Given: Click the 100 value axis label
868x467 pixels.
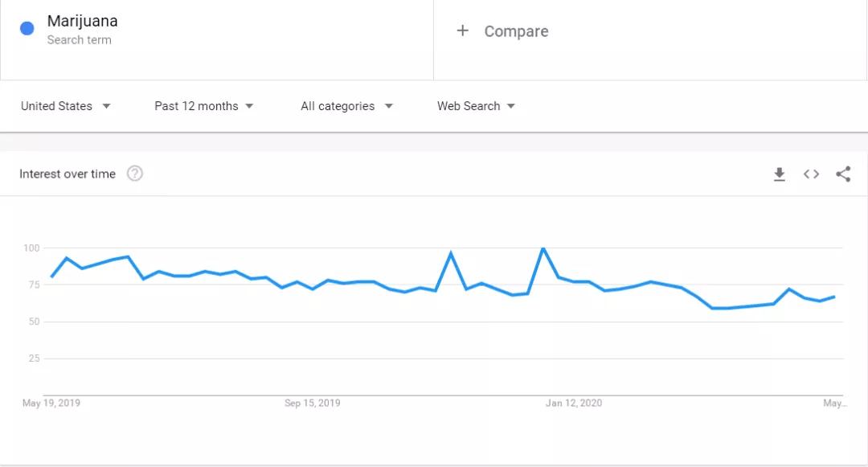Looking at the screenshot, I should (x=31, y=248).
